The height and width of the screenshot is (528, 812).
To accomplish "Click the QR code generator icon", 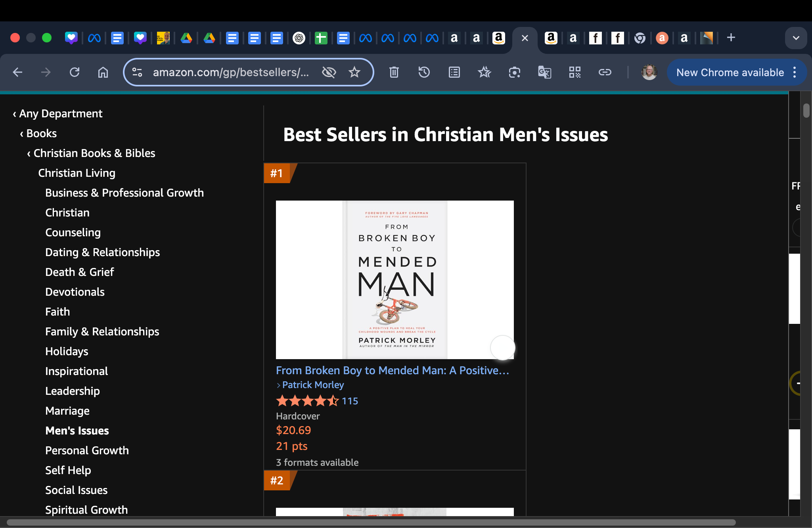I will 575,72.
